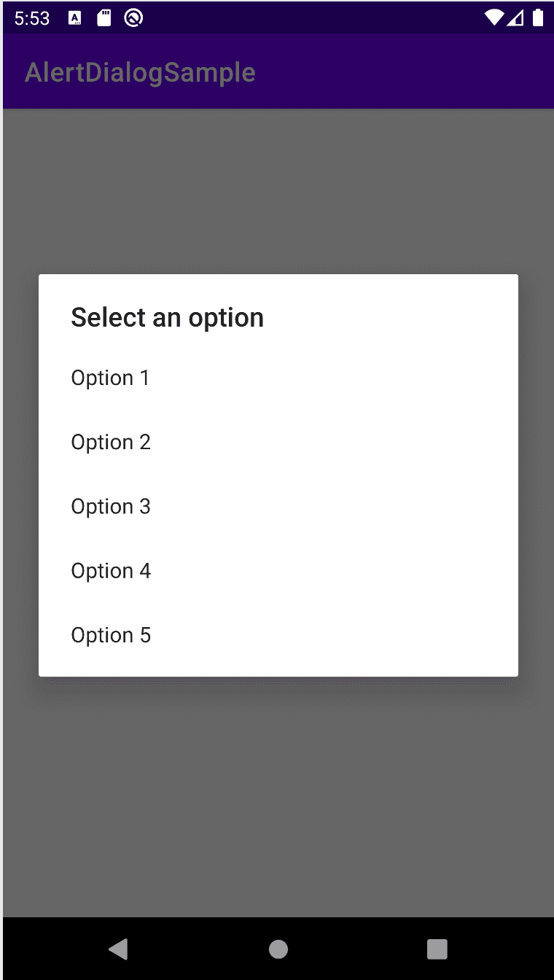This screenshot has height=980, width=554.
Task: Tap the cellular signal status icon
Action: click(516, 17)
